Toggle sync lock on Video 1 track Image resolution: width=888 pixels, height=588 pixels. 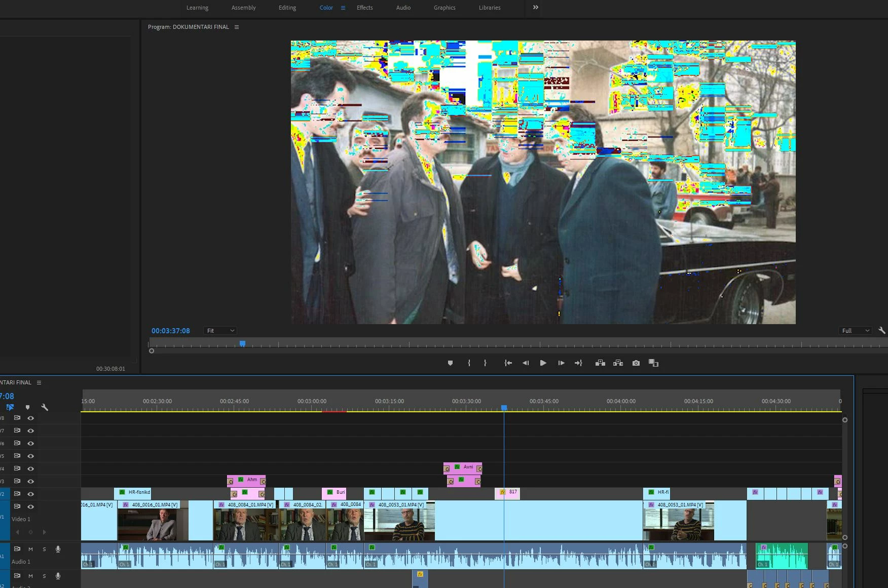(17, 506)
